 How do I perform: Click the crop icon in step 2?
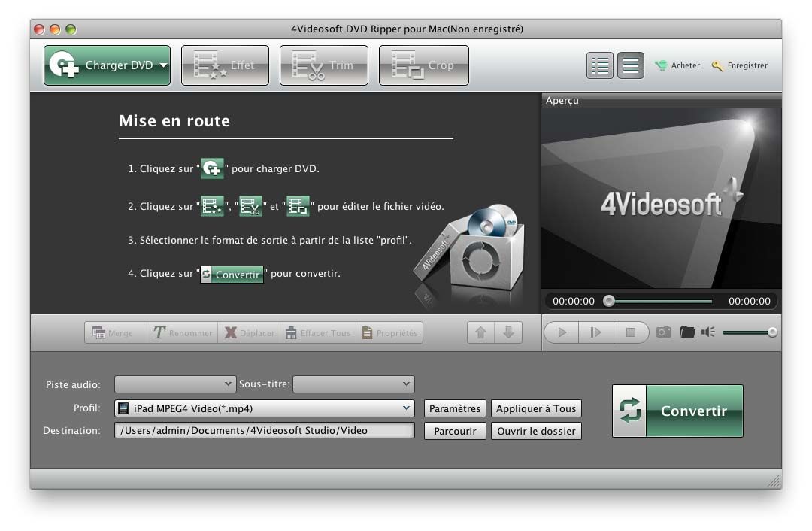tap(298, 206)
